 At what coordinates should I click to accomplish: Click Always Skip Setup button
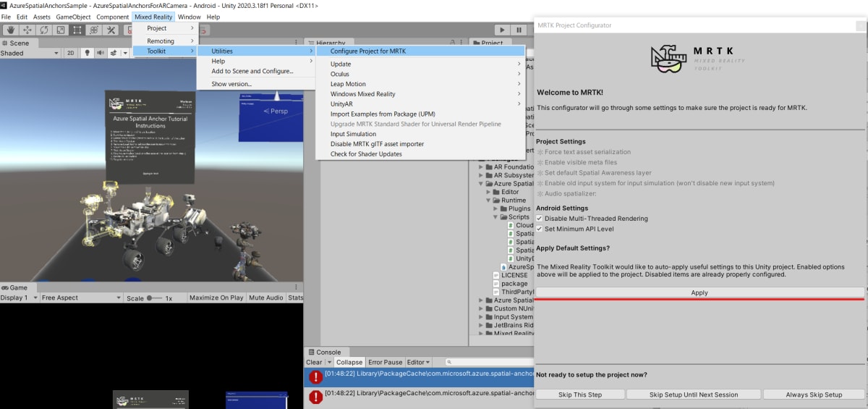[814, 395]
